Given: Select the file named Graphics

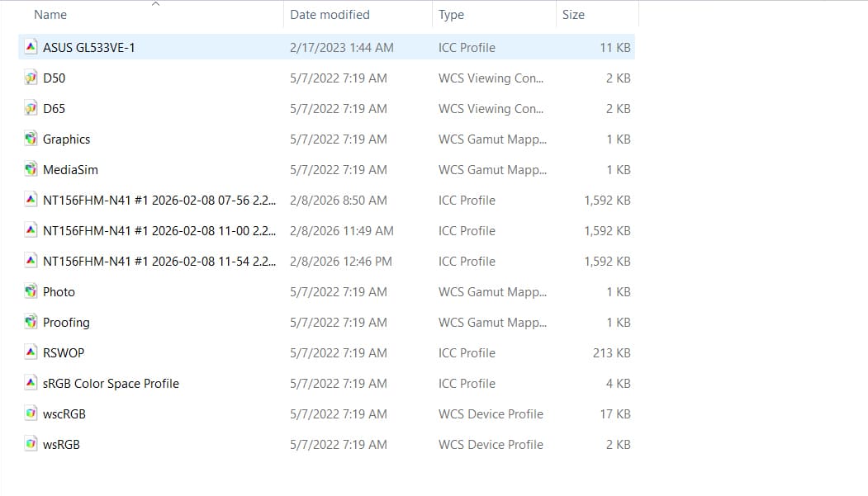Looking at the screenshot, I should pyautogui.click(x=66, y=139).
